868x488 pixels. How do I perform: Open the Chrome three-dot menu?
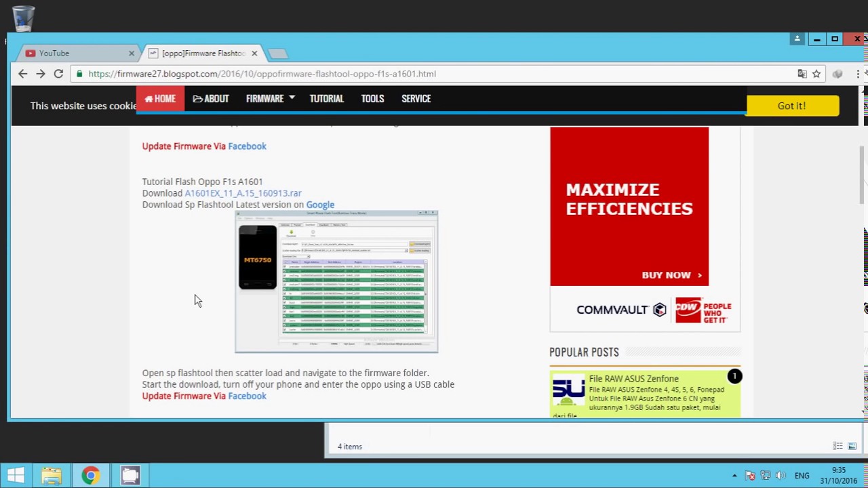point(858,74)
